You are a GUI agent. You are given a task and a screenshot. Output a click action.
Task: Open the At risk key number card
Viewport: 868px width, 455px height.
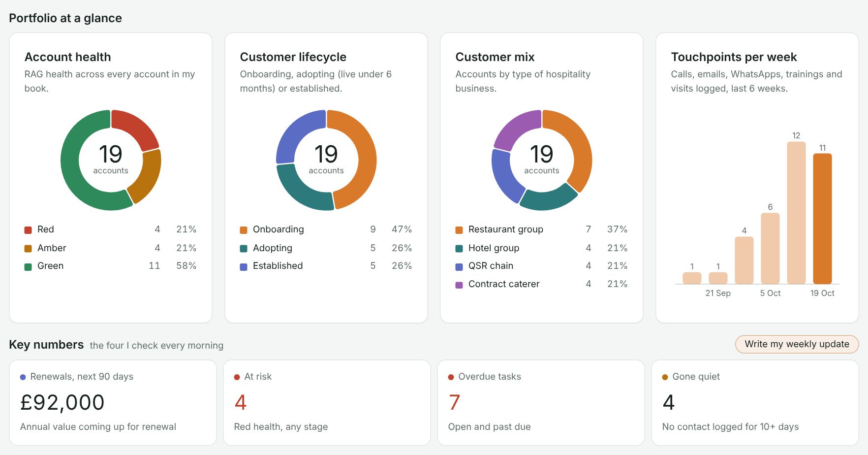pyautogui.click(x=327, y=403)
